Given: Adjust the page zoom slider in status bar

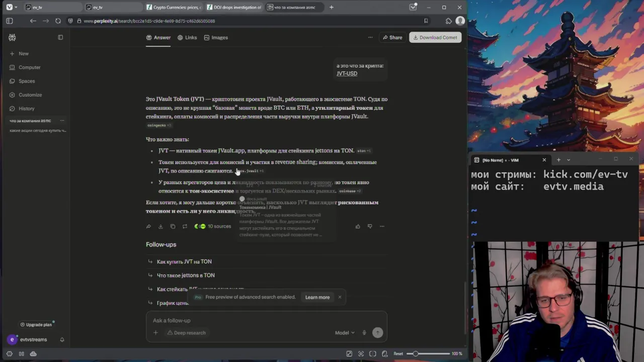Looking at the screenshot, I should click(428, 353).
